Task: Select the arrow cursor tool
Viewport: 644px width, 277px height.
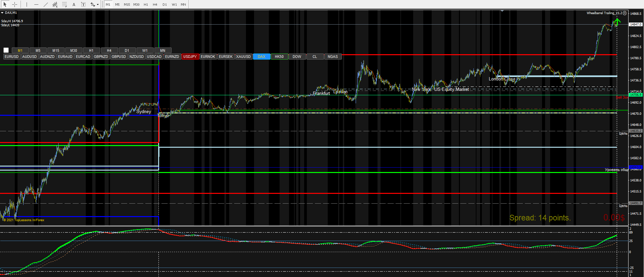Action: pos(5,4)
